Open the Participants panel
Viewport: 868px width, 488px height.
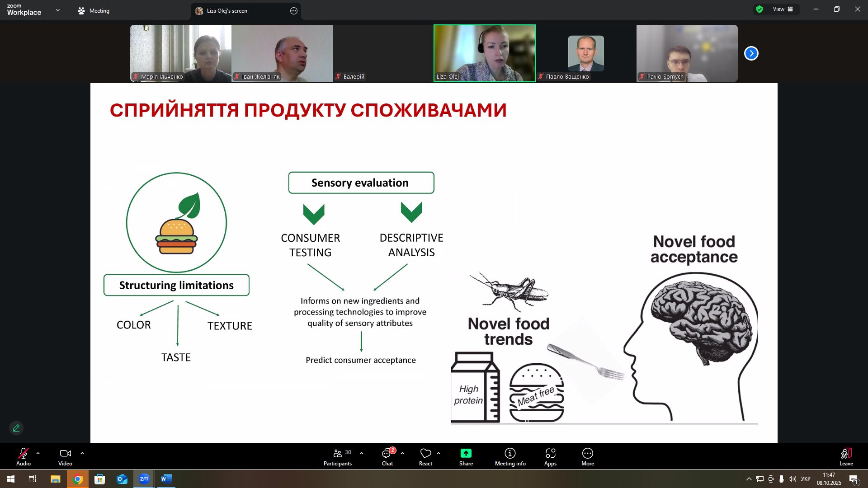[338, 456]
